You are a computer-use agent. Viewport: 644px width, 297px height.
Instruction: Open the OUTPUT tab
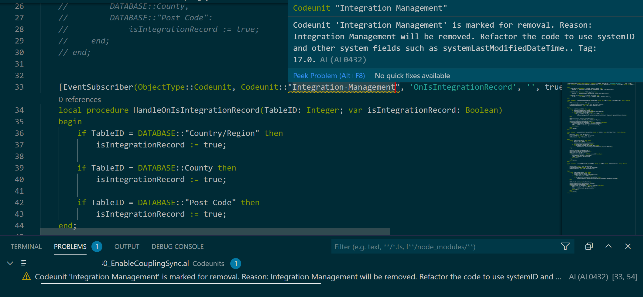point(127,247)
